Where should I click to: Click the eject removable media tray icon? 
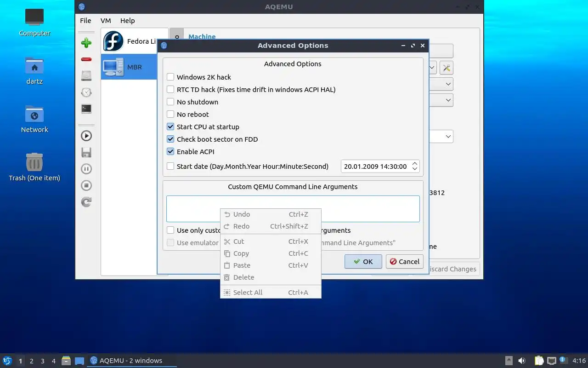pos(509,361)
